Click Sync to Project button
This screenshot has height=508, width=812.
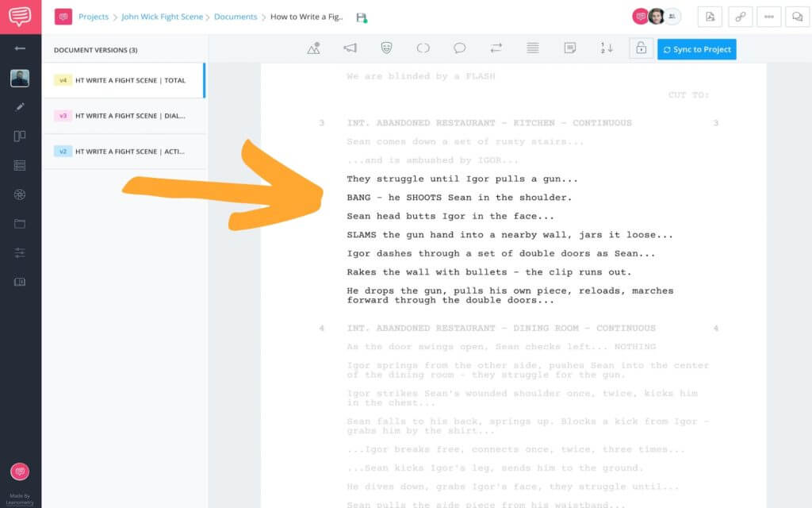pyautogui.click(x=696, y=48)
